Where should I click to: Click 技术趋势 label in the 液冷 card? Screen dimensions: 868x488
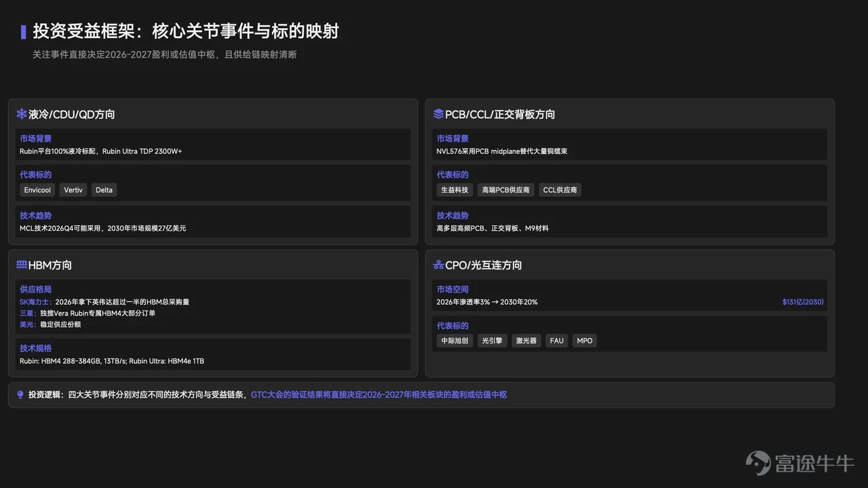tap(35, 216)
